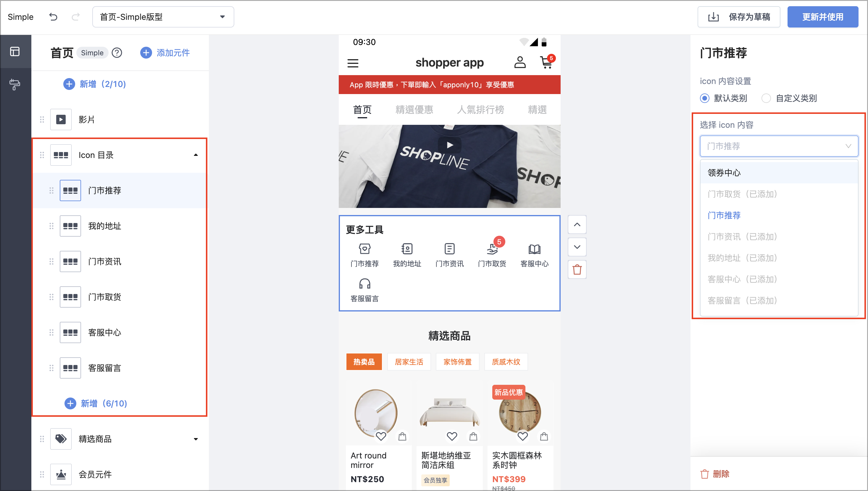
Task: Play the SHOPLINE video in preview
Action: coord(449,145)
